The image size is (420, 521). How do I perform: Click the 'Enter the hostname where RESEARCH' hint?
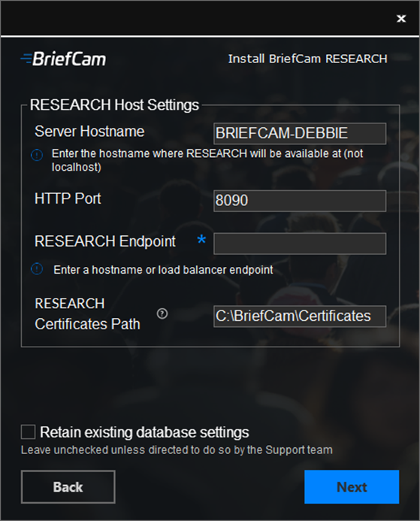click(207, 160)
